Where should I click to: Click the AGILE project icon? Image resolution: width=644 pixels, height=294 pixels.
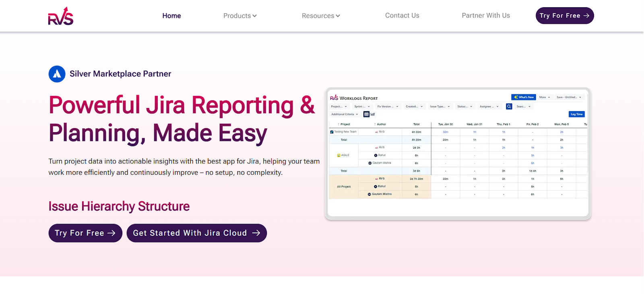click(339, 155)
